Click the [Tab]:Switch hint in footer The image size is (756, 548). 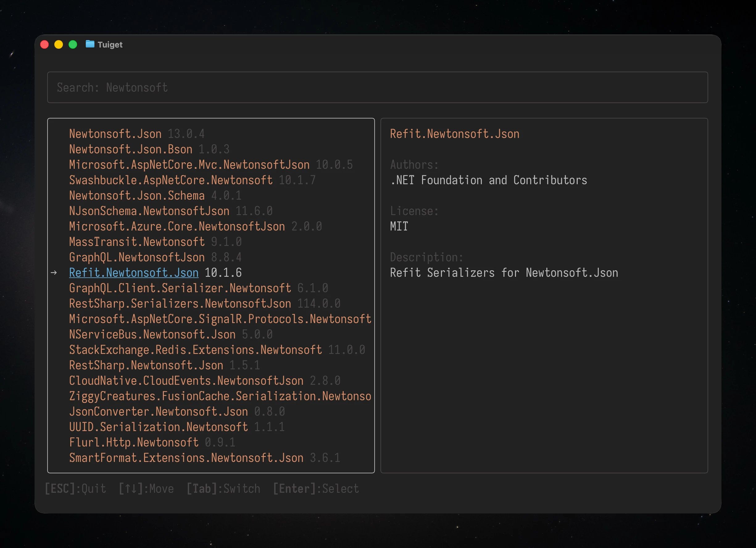[x=223, y=488]
